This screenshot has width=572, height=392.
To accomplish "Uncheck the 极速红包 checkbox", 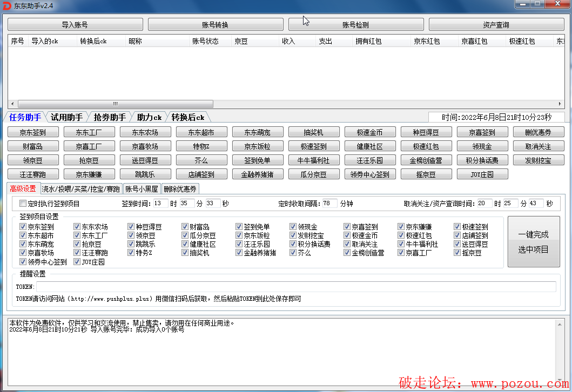I will (401, 235).
